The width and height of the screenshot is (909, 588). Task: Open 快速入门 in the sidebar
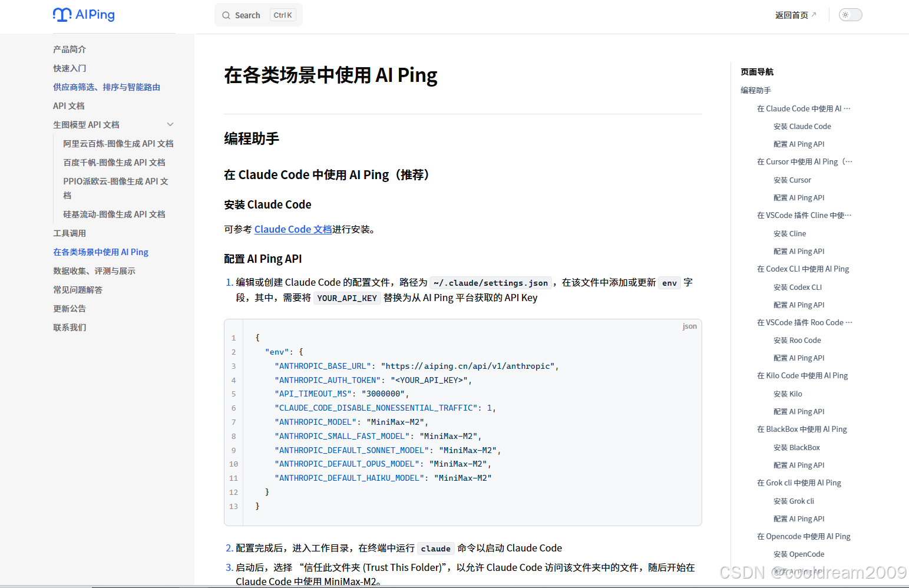[70, 68]
